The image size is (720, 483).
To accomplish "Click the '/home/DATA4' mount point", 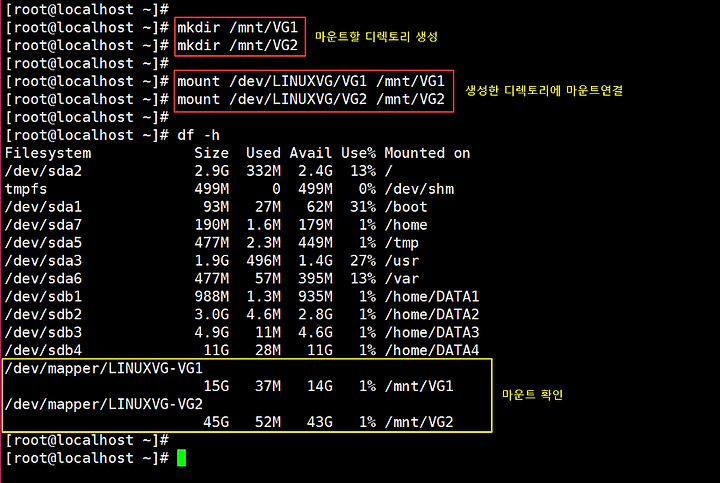I will click(432, 350).
